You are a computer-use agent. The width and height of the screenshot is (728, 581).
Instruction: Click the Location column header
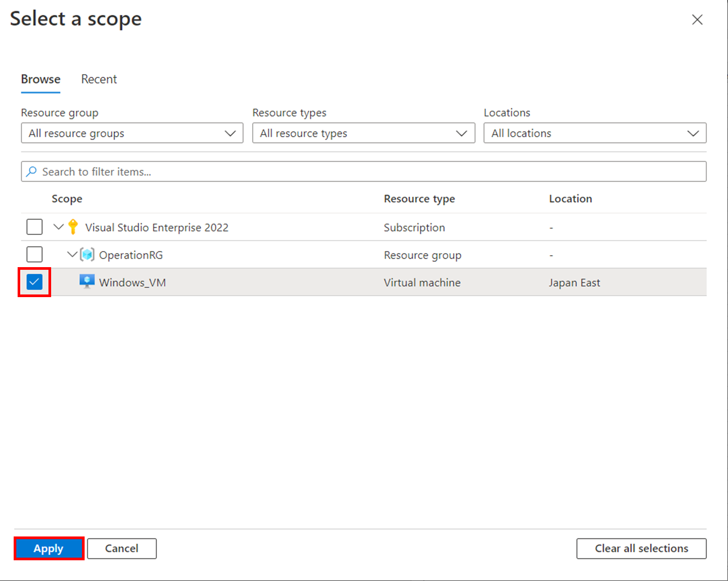570,199
